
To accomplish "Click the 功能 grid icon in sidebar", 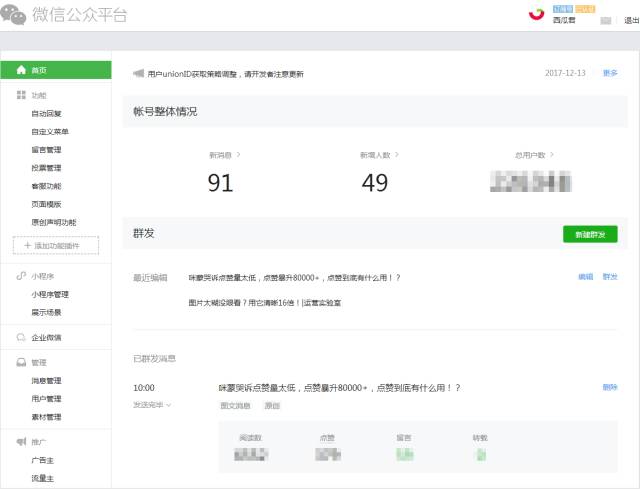I will tap(21, 95).
